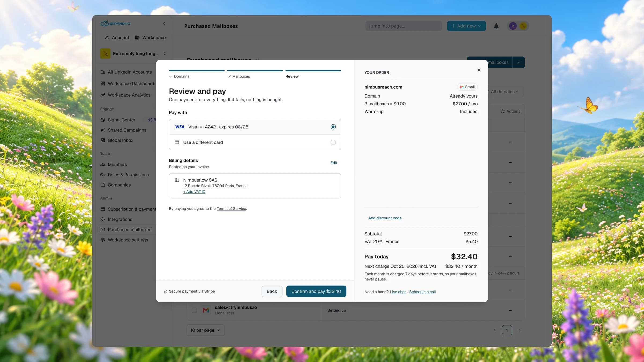Click Add discount code
Screen dimensions: 644x362
click(385, 218)
